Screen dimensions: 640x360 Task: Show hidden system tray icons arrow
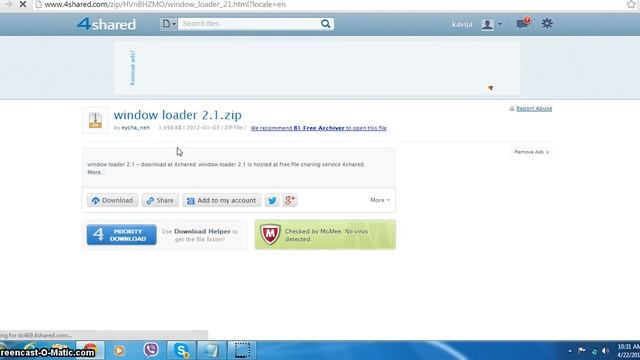(570, 351)
